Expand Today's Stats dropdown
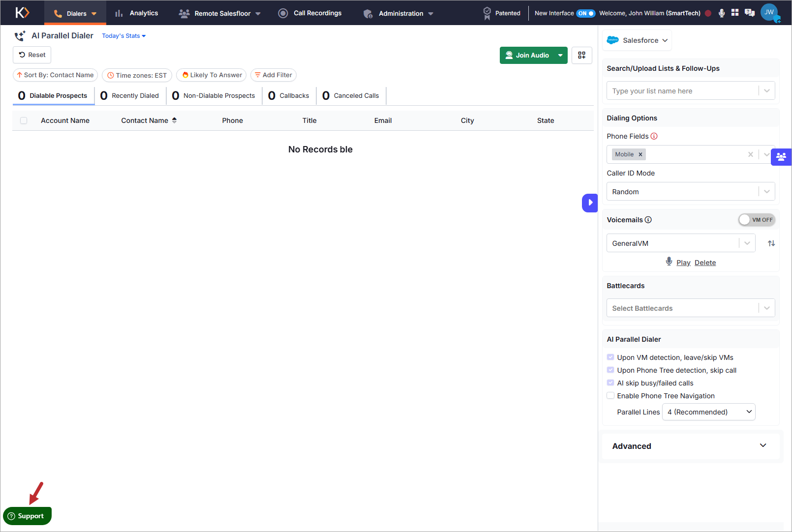The image size is (792, 532). pyautogui.click(x=124, y=36)
